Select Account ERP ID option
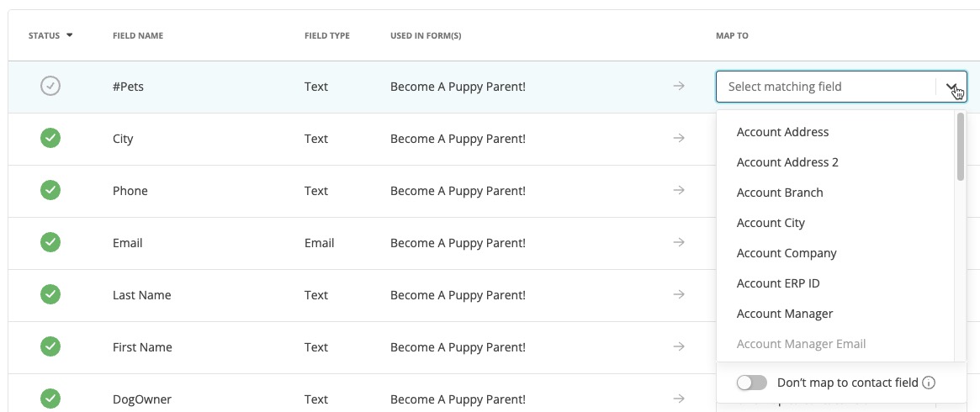 coord(778,283)
